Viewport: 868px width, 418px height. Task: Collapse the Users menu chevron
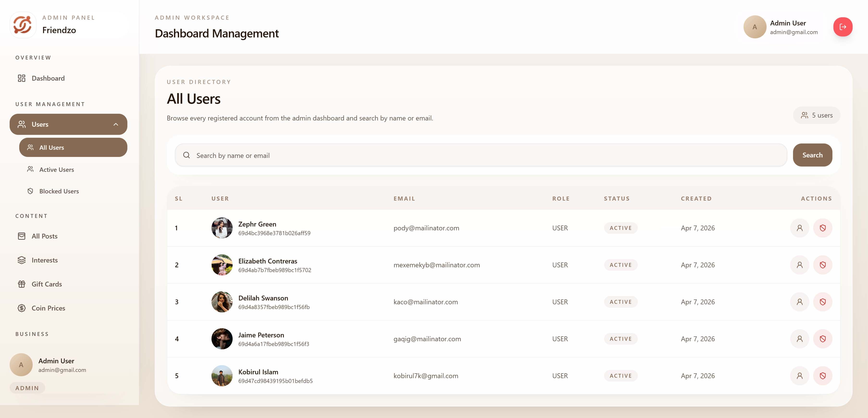pos(116,124)
